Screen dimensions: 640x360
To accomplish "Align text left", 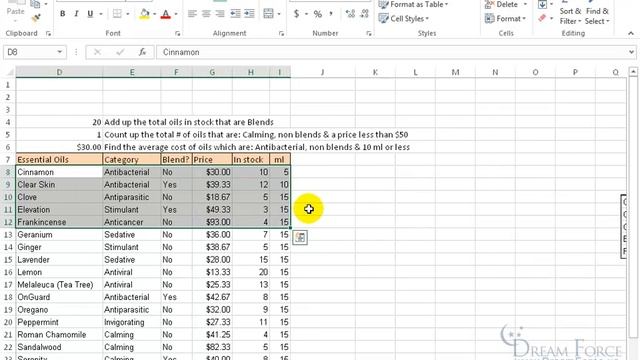I will tap(192, 14).
